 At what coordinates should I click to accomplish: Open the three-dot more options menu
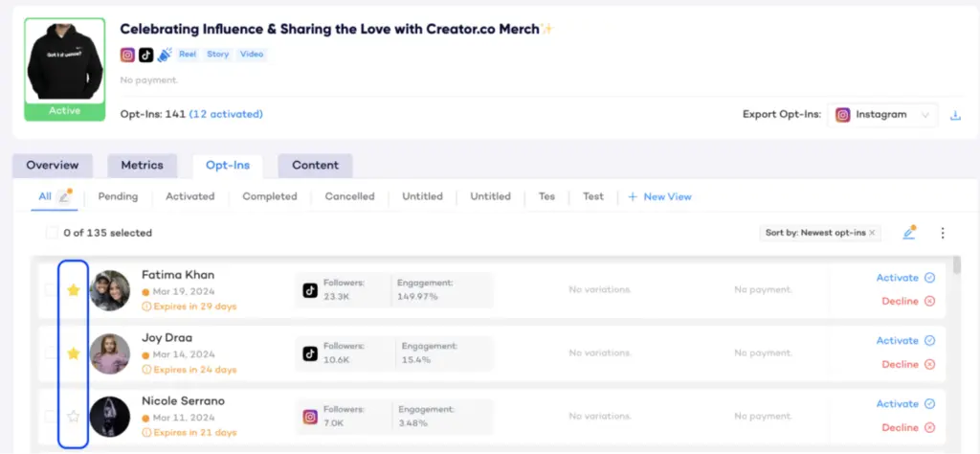[943, 233]
